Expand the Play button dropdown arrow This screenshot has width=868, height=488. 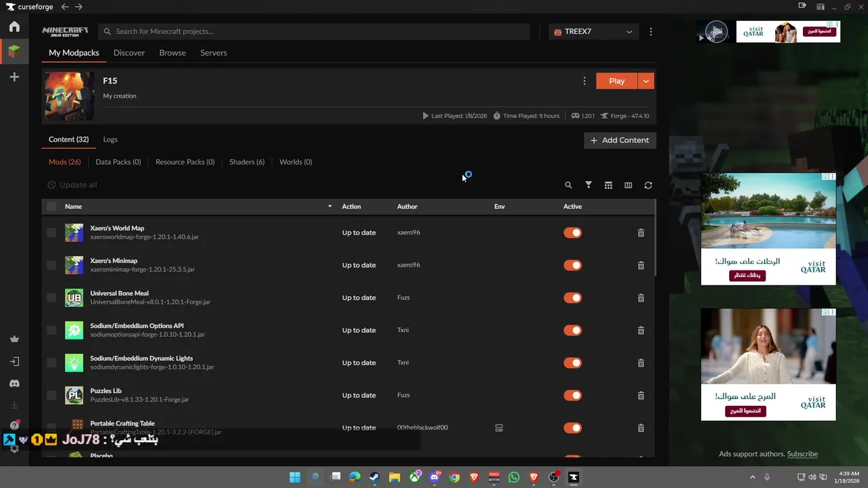click(x=646, y=81)
